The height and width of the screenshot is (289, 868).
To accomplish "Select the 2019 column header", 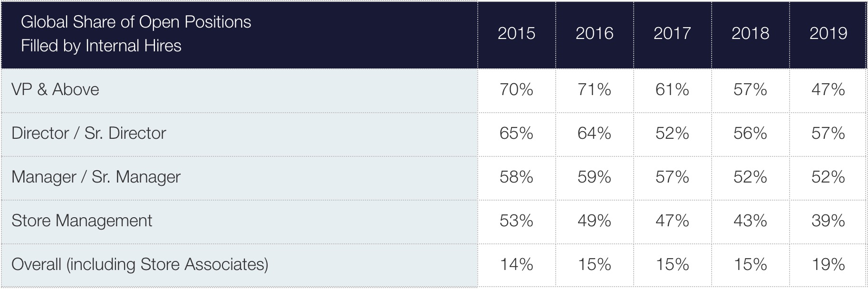I will (828, 33).
